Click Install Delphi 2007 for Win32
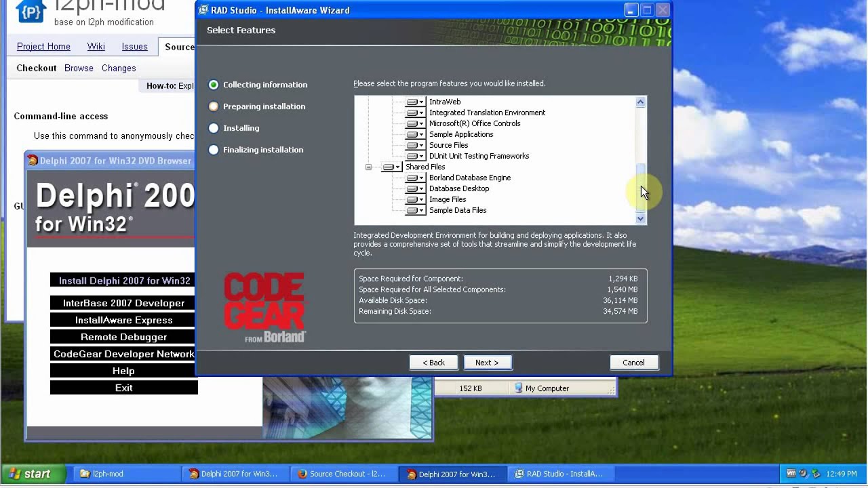 125,281
